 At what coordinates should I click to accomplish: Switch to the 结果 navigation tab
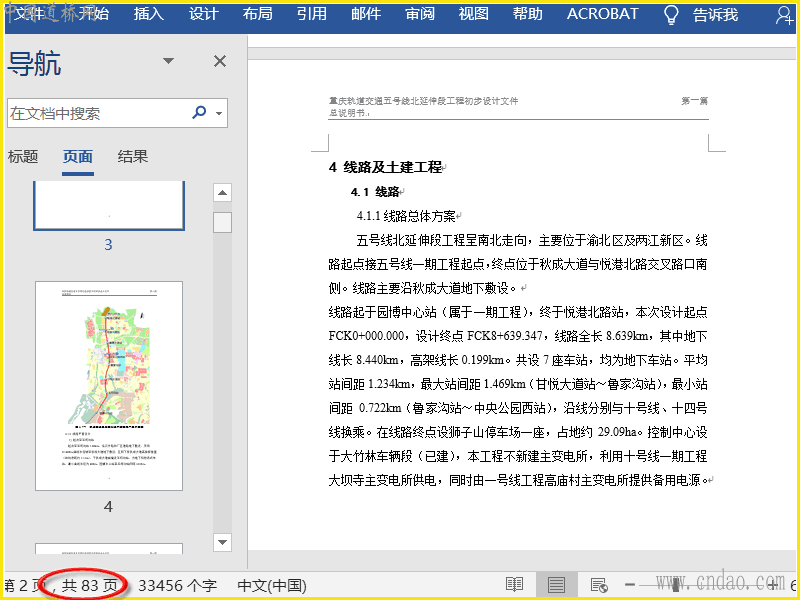coord(133,156)
